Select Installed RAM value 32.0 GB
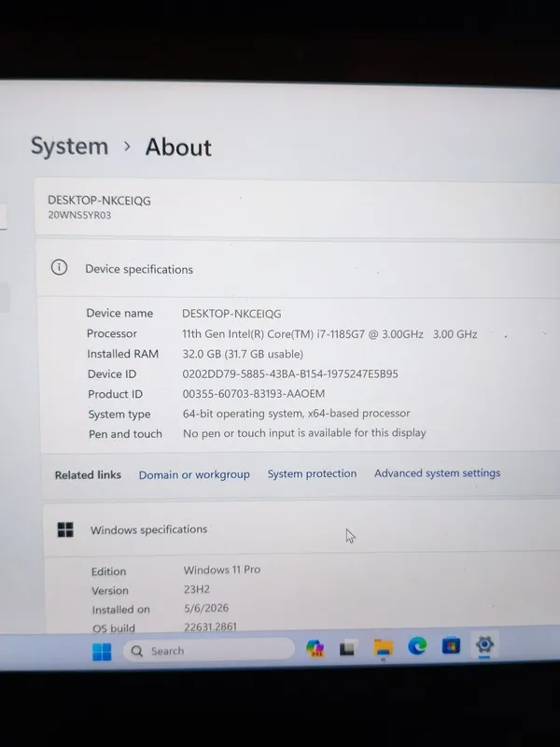Viewport: 560px width, 747px height. (x=200, y=354)
